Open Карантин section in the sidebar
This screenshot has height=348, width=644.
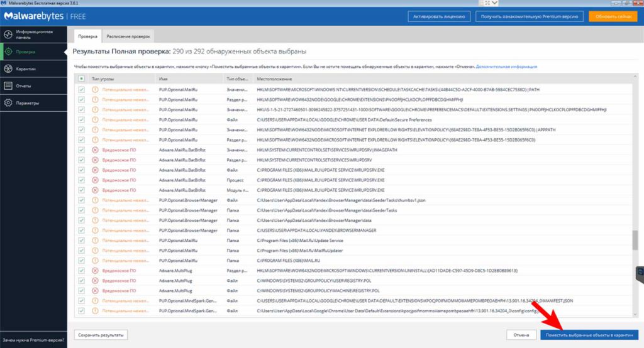[34, 69]
